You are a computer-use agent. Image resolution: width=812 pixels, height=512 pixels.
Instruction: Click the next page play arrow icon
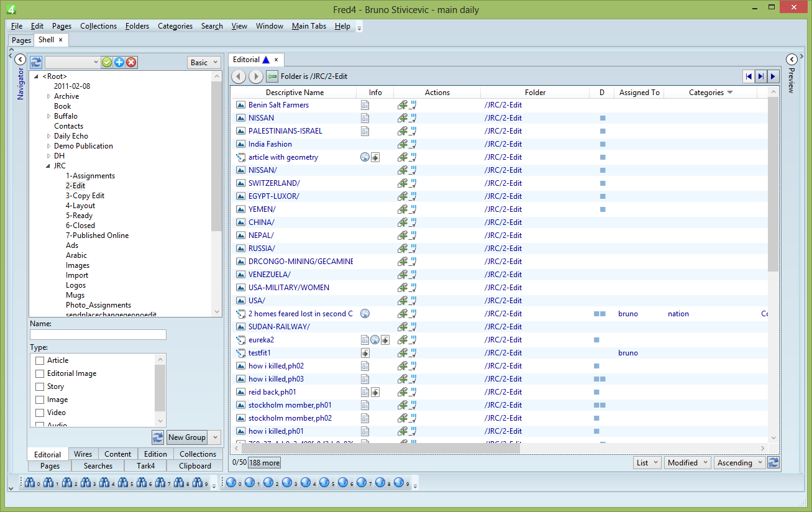click(x=773, y=76)
